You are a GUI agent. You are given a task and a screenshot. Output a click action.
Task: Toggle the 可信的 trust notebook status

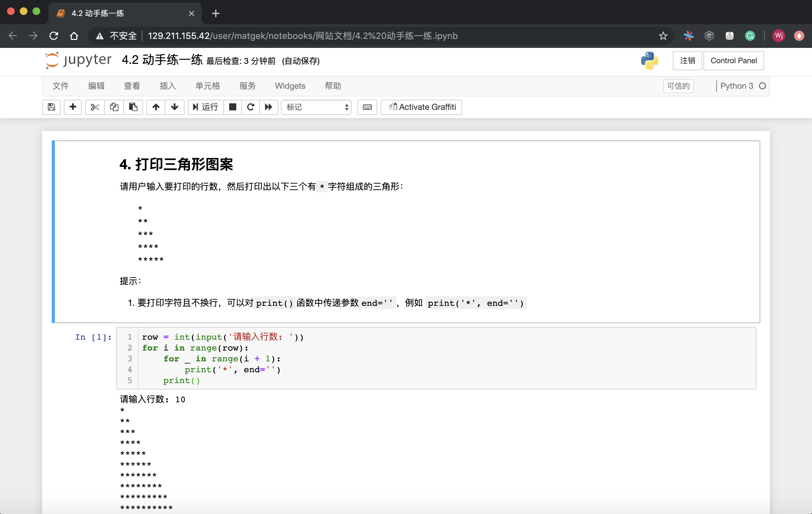679,86
